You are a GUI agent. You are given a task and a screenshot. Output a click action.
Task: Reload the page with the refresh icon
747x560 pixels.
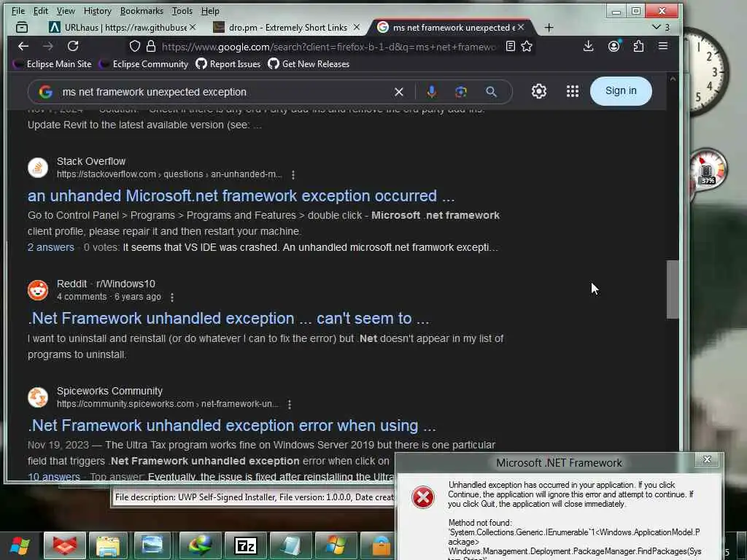(73, 46)
